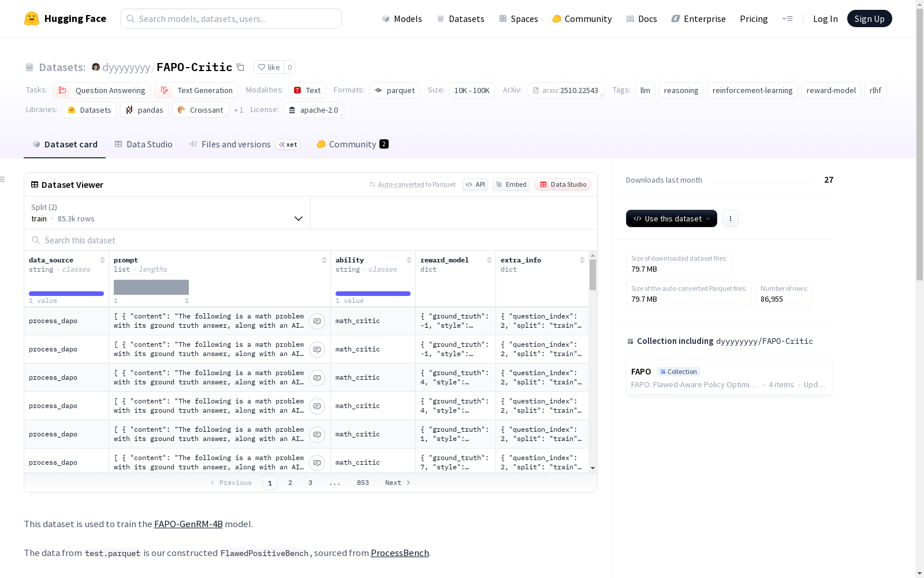Open the Community nav item

pos(582,18)
